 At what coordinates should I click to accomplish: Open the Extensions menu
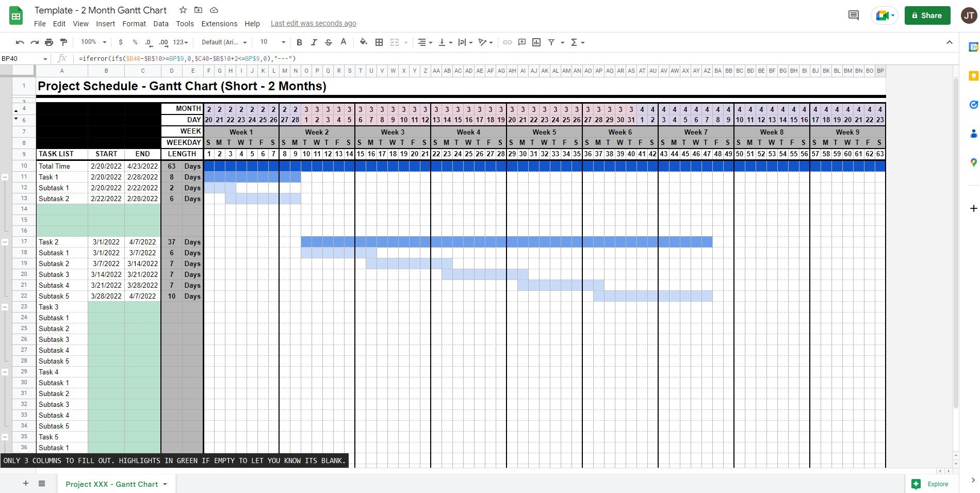tap(219, 24)
